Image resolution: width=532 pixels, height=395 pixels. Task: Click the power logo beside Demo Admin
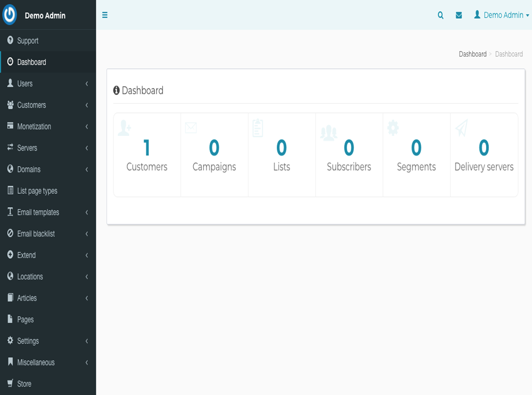coord(10,15)
